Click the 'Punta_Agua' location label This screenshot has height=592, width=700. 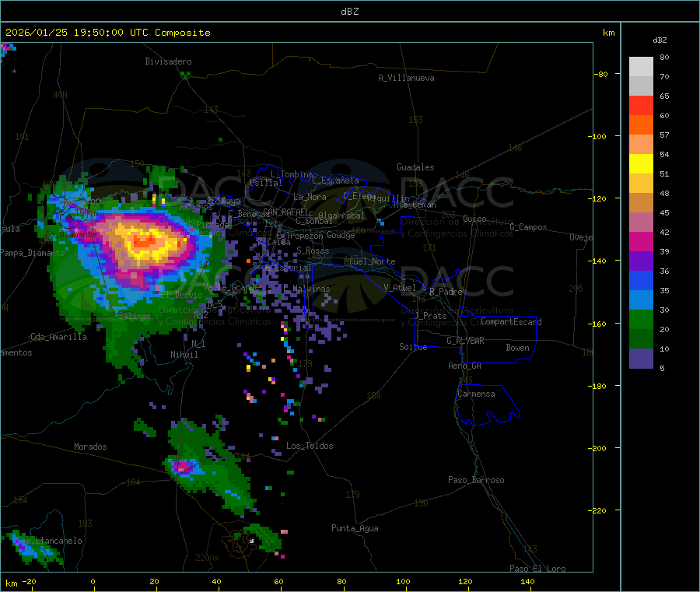pos(355,528)
